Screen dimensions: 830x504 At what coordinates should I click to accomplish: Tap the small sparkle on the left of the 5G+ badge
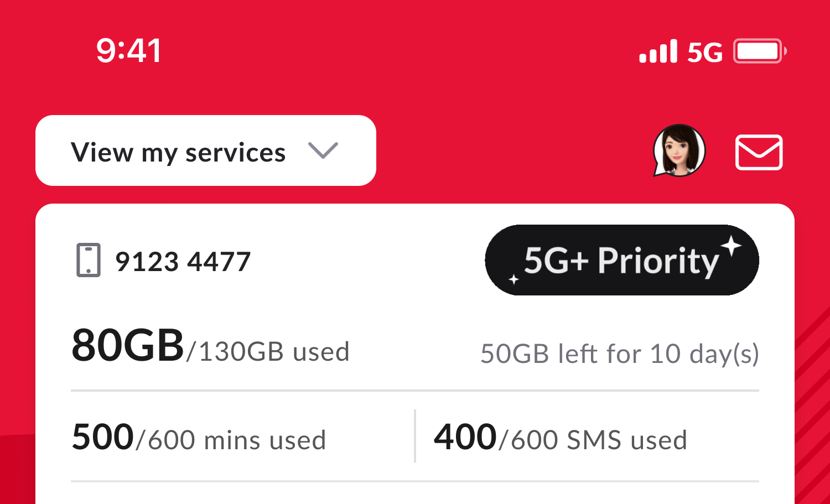click(513, 279)
